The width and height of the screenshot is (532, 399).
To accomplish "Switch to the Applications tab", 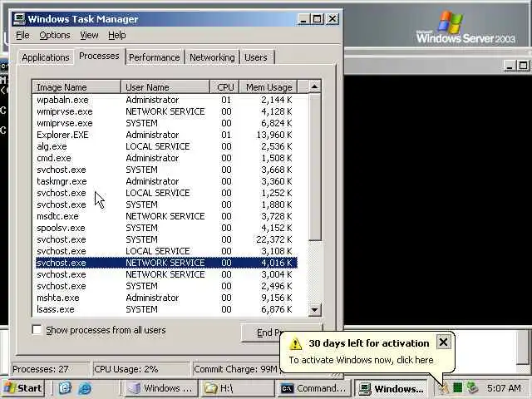I will coord(46,57).
